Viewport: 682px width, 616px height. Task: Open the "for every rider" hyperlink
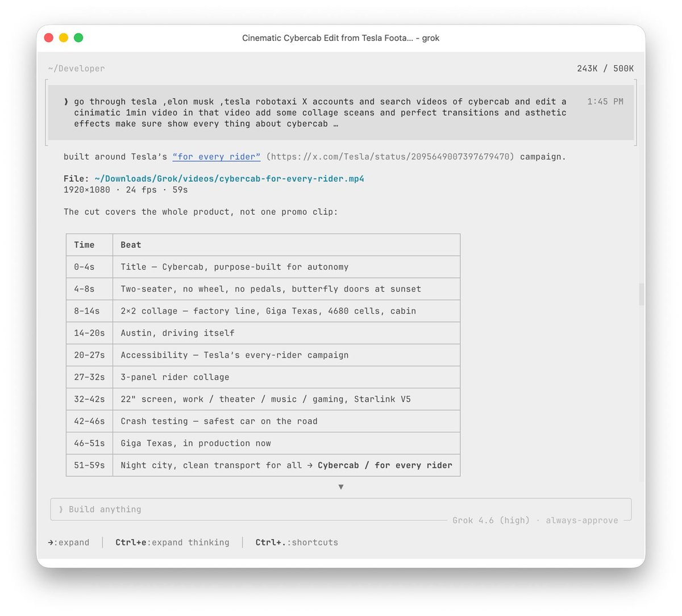[217, 157]
